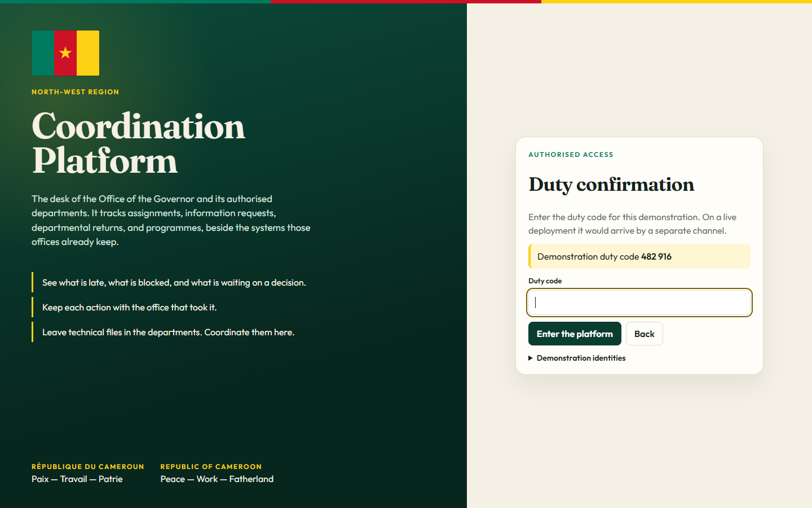The height and width of the screenshot is (508, 812).
Task: Click the REPUBLIC OF CAMEROON label
Action: [x=211, y=467]
